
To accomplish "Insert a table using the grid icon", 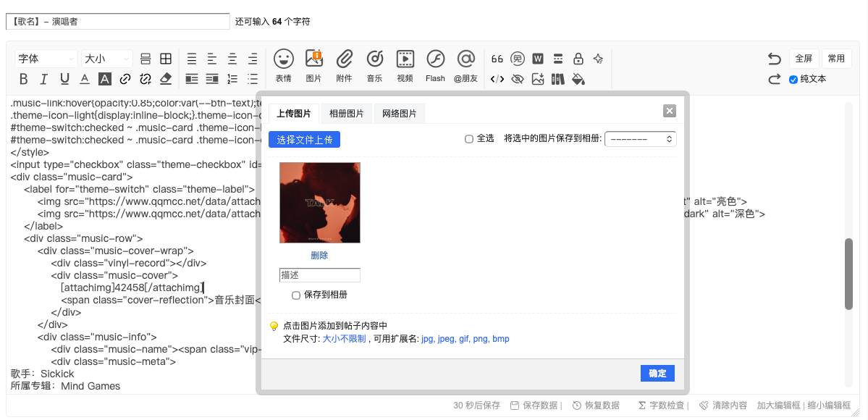I will [166, 59].
